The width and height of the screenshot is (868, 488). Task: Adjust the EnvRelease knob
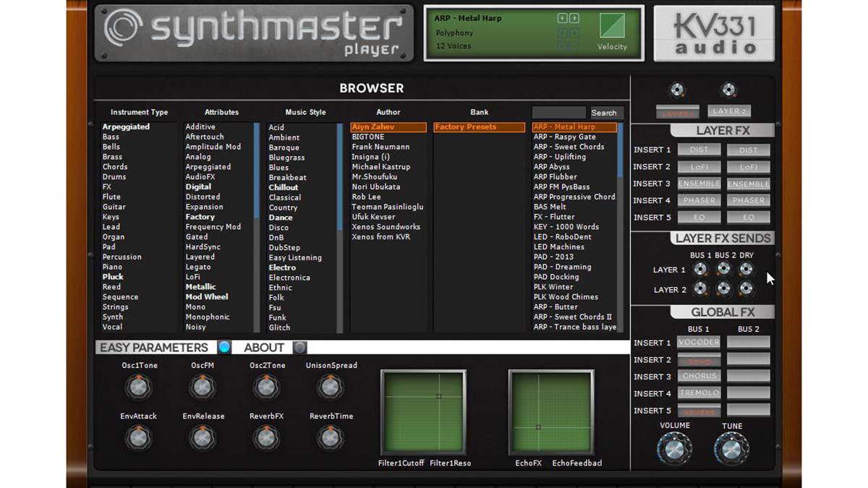tap(203, 438)
